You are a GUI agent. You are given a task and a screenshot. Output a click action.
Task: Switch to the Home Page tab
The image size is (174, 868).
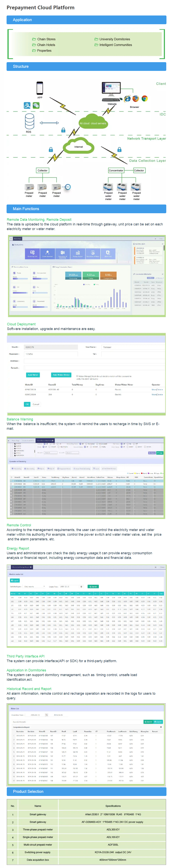click(15, 440)
